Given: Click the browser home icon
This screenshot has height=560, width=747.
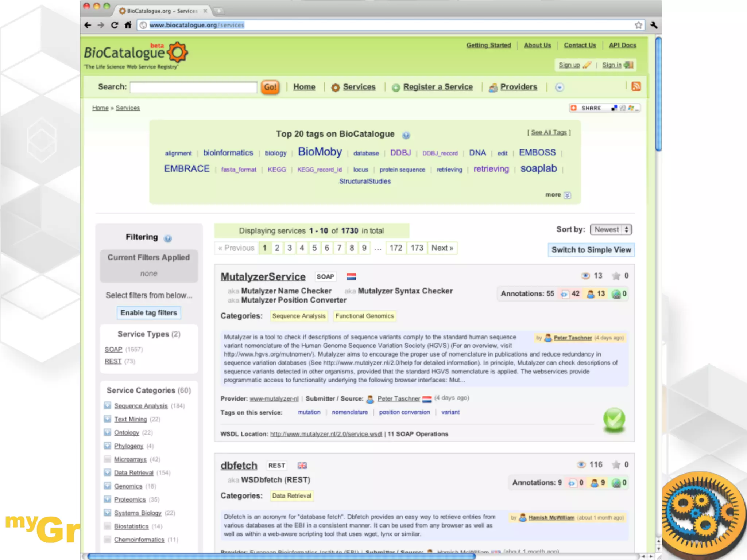Looking at the screenshot, I should (x=128, y=25).
